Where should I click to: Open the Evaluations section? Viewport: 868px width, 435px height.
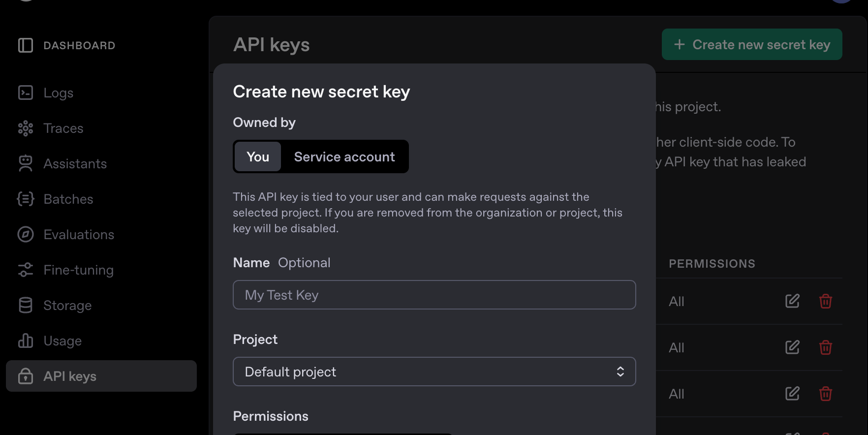[79, 234]
